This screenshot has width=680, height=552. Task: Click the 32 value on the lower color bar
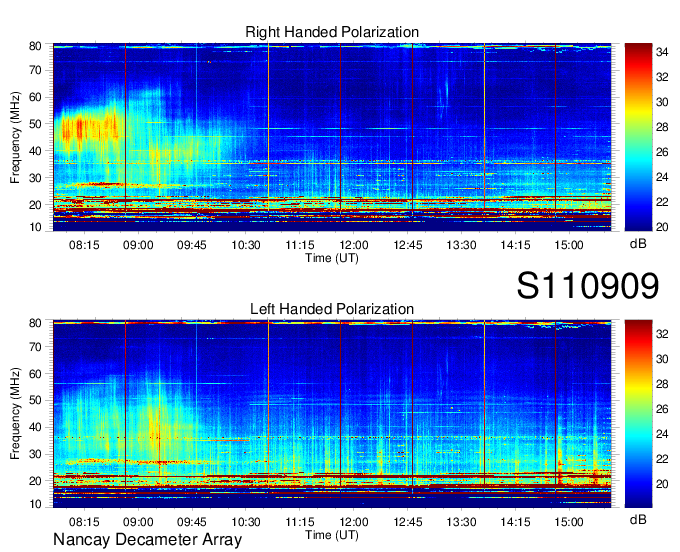point(662,334)
